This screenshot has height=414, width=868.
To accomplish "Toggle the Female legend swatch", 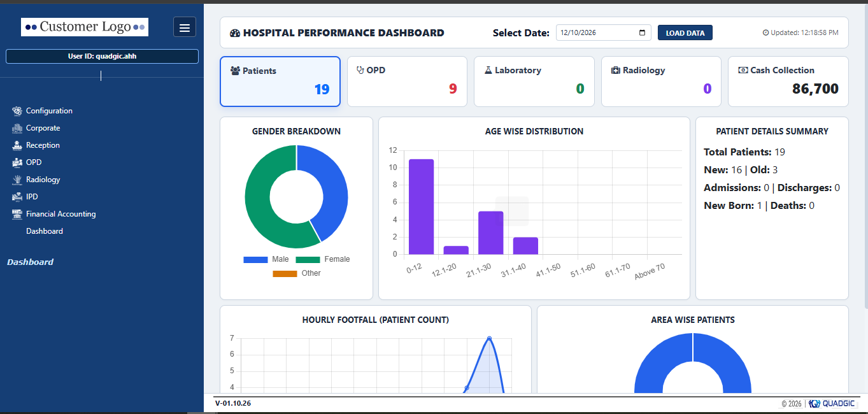I will [x=308, y=259].
